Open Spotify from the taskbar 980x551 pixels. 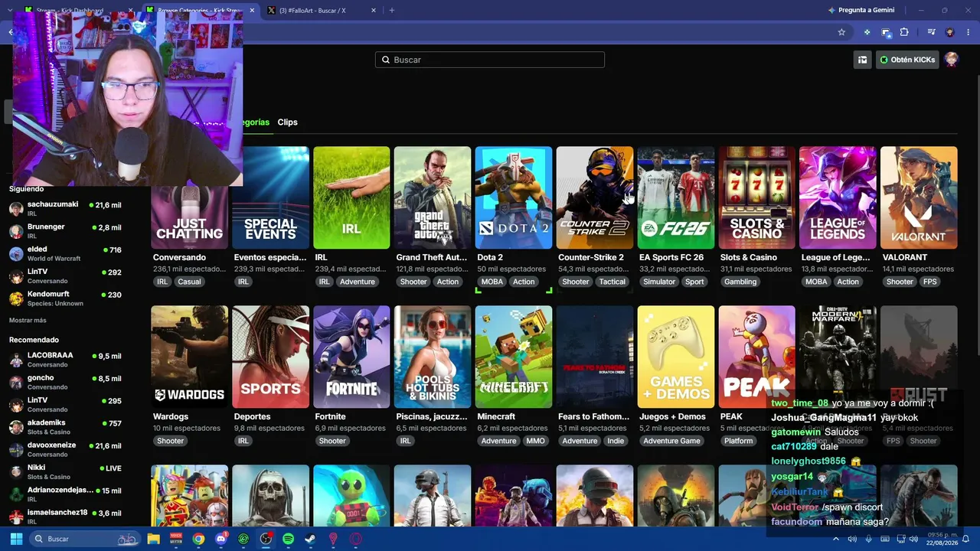(288, 539)
